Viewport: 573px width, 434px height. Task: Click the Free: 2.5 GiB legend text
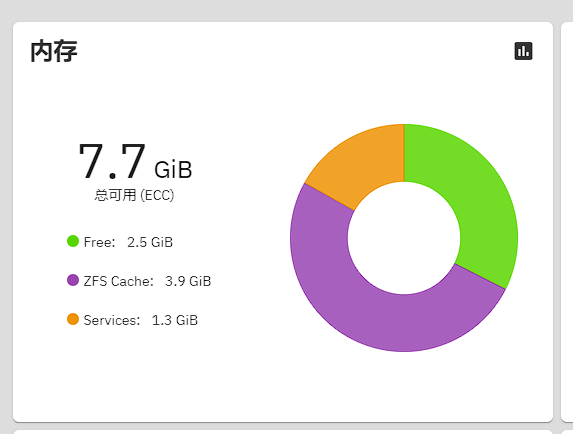point(128,242)
